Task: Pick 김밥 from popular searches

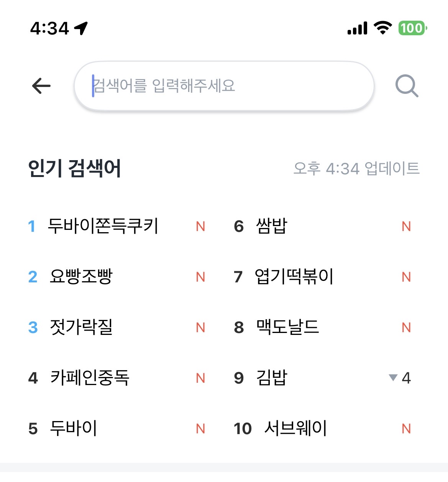Action: pyautogui.click(x=272, y=378)
